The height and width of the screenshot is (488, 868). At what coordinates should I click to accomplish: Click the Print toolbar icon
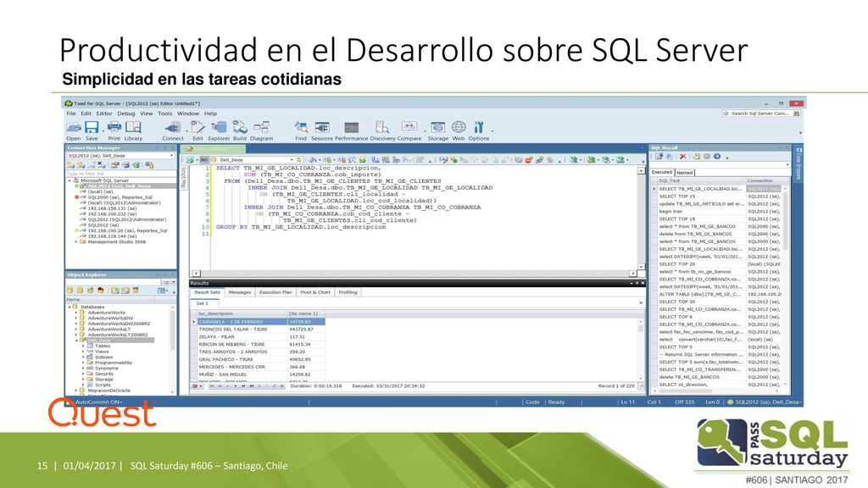click(114, 130)
